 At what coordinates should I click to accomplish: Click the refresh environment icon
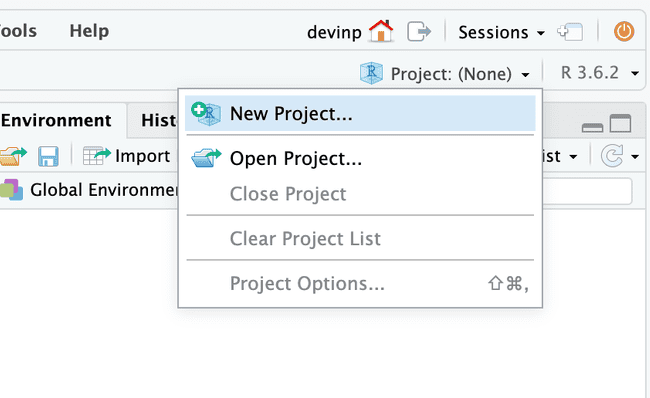coord(612,156)
